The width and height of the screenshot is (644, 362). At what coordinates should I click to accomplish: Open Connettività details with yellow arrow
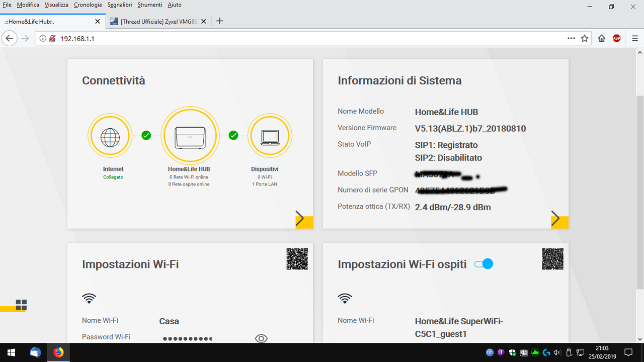pos(304,219)
